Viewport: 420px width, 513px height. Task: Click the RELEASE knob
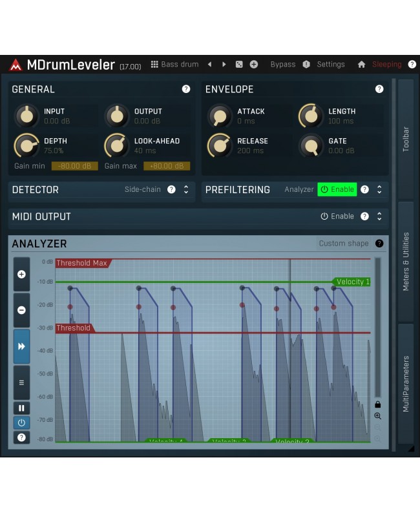220,145
